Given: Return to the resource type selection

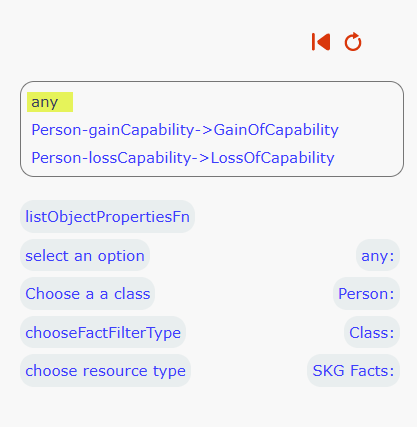Looking at the screenshot, I should 105,371.
